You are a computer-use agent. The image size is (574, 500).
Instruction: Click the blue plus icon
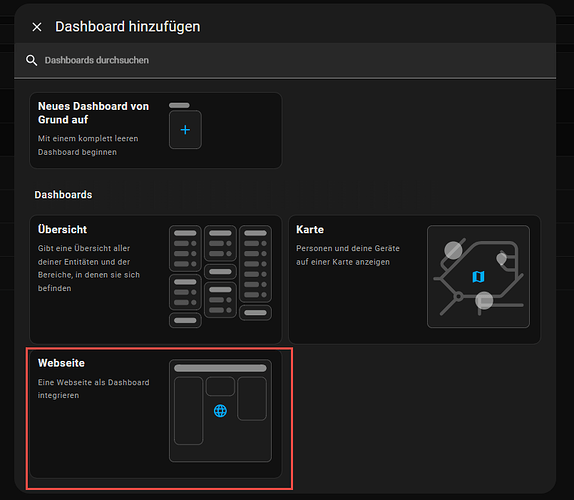click(x=185, y=130)
